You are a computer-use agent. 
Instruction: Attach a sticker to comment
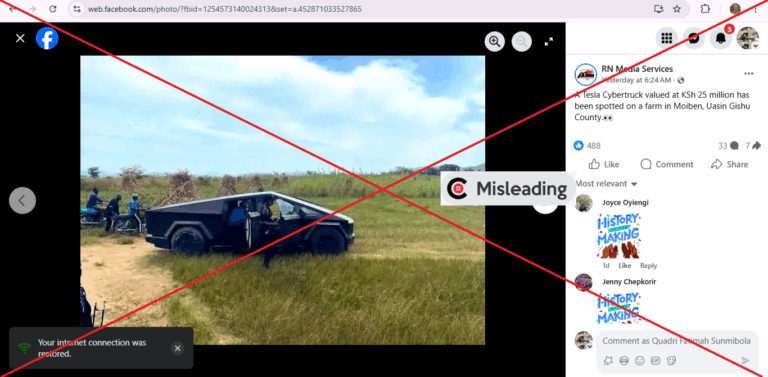tap(672, 360)
